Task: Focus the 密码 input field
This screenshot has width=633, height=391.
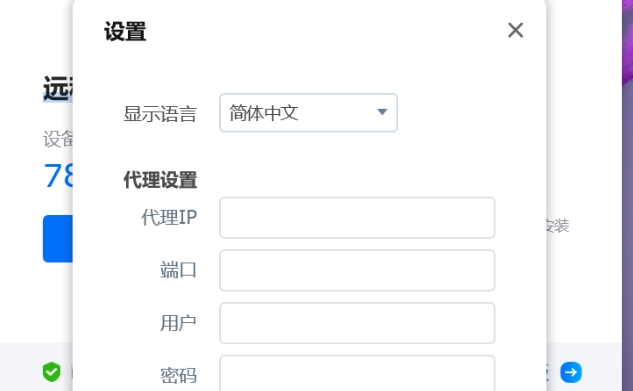Action: (357, 373)
